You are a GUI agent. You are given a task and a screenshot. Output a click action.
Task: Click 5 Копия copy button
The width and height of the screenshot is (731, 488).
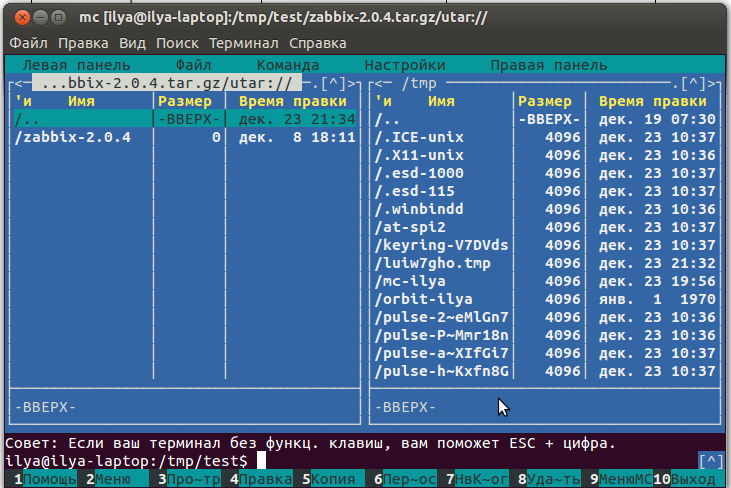coord(333,479)
